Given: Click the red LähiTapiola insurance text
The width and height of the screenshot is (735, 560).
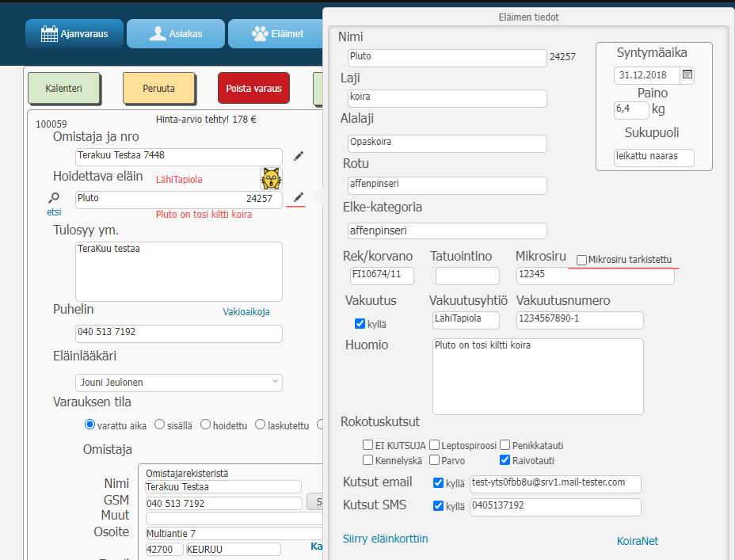Looking at the screenshot, I should tap(179, 180).
